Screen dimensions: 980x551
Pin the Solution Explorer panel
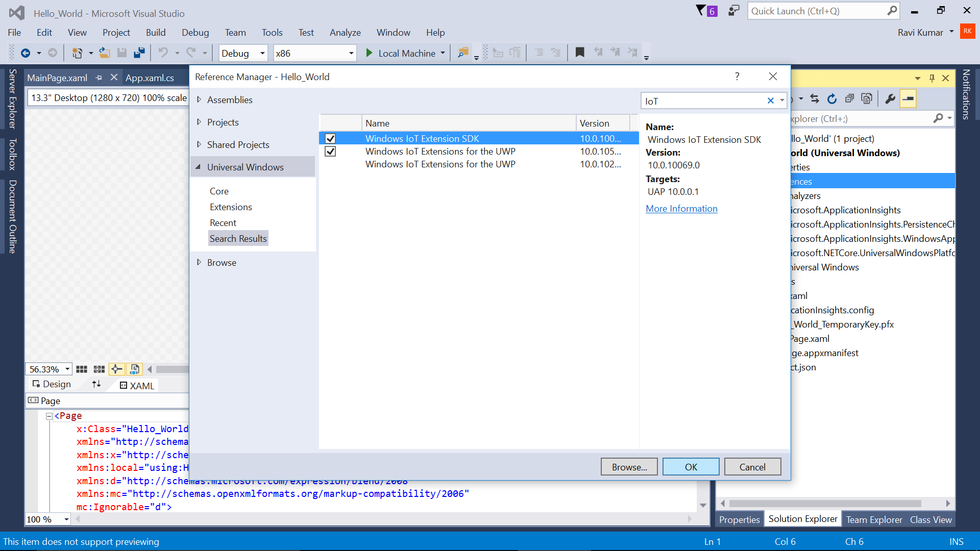pyautogui.click(x=932, y=78)
